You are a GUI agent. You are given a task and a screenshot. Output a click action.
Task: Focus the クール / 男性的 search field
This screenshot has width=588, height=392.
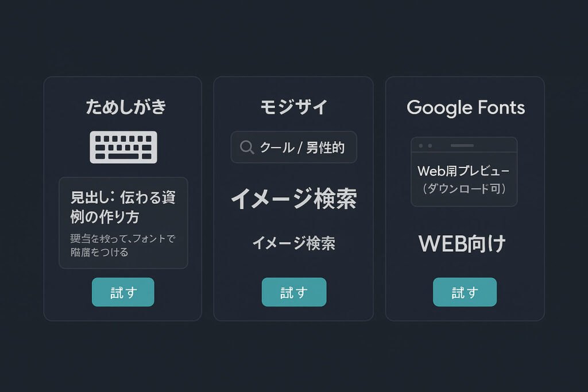tap(293, 147)
